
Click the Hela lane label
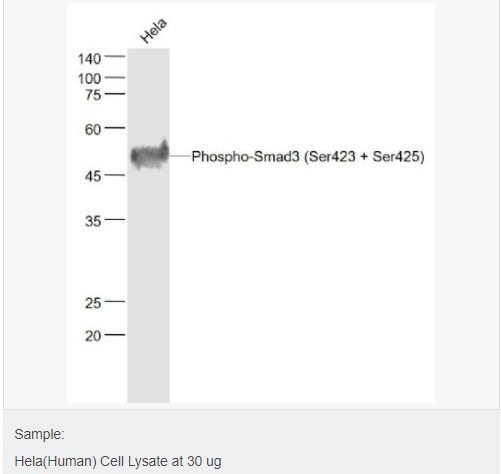pyautogui.click(x=153, y=31)
